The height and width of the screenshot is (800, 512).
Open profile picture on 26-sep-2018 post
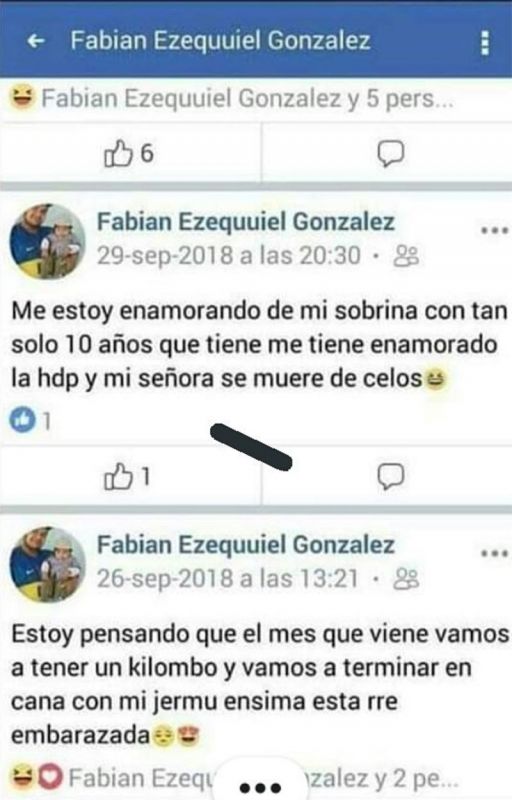coord(48,564)
